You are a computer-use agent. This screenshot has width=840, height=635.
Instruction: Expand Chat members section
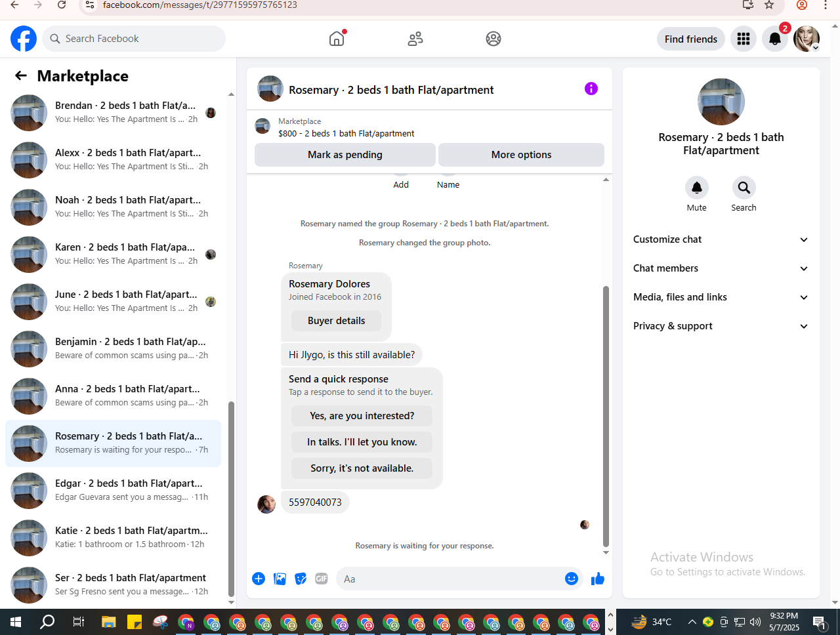(x=721, y=268)
